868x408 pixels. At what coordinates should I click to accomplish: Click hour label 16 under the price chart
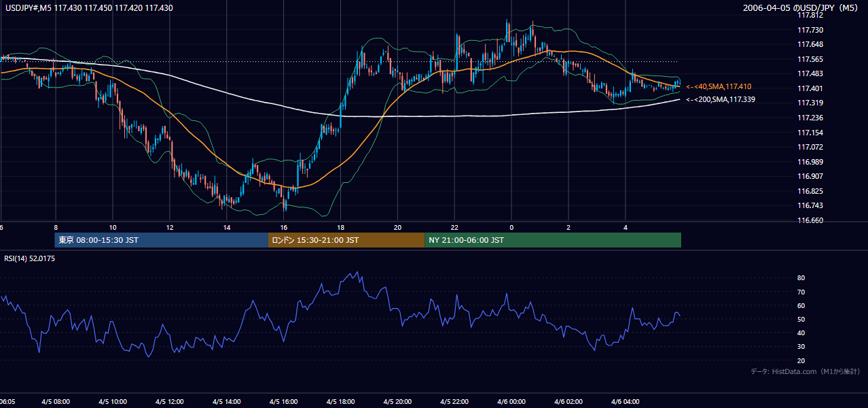coord(284,227)
